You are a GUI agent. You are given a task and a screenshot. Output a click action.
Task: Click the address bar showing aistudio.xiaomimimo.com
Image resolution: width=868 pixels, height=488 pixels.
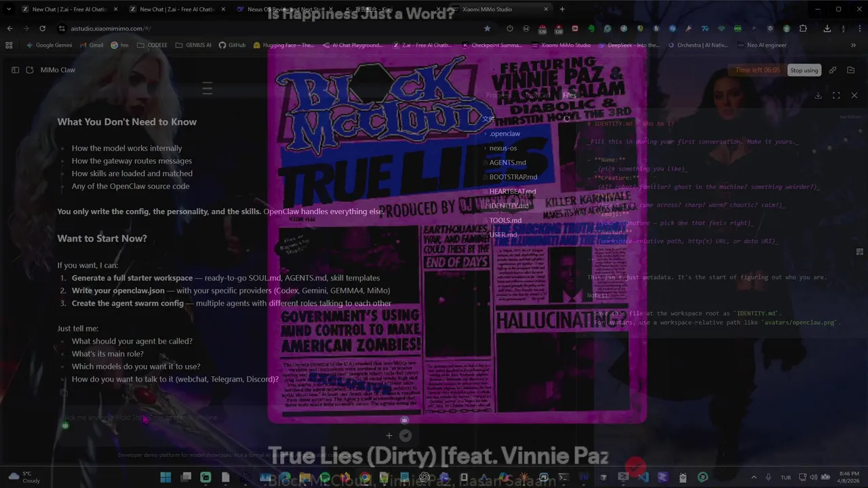click(x=271, y=28)
